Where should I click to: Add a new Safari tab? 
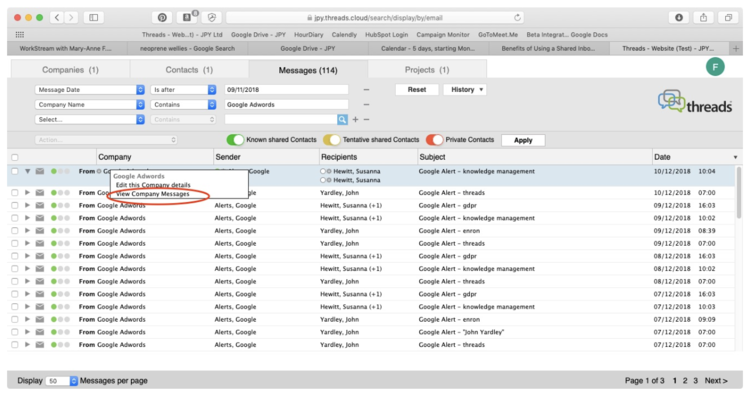tap(736, 48)
